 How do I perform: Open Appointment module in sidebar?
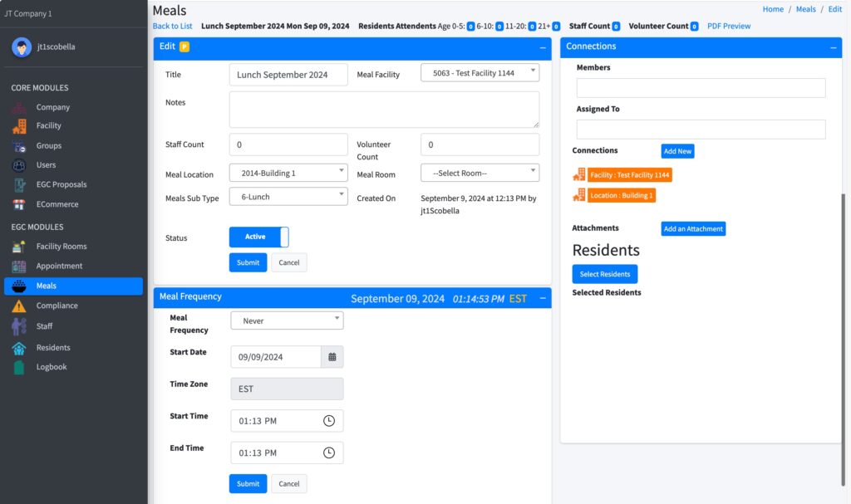(x=59, y=267)
